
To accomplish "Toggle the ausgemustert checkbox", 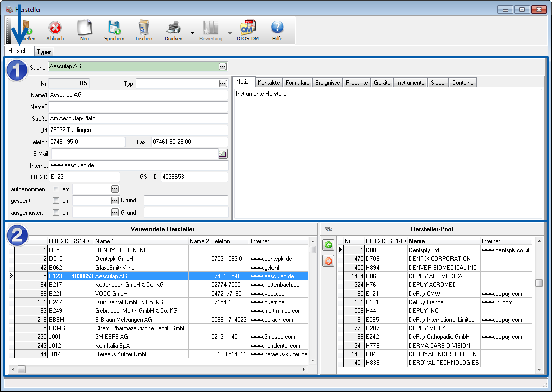I will tap(56, 213).
